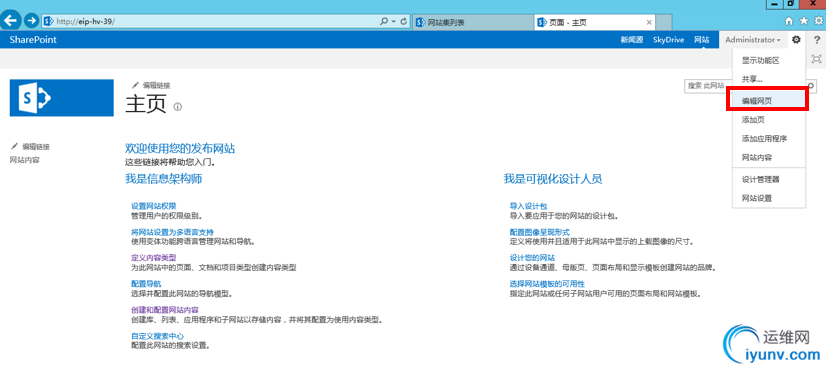Open 网站内容 in the left navigation
The height and width of the screenshot is (371, 826).
tap(24, 160)
